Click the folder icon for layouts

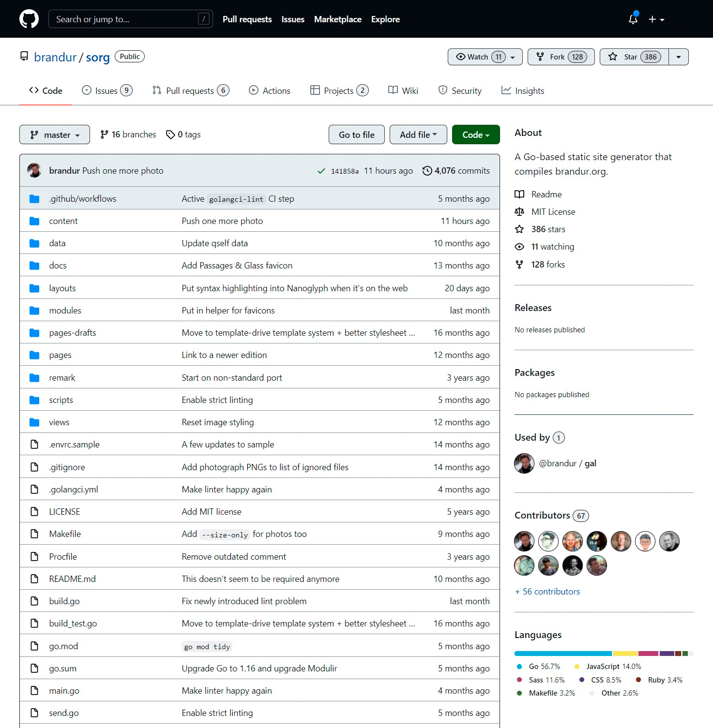pos(34,288)
